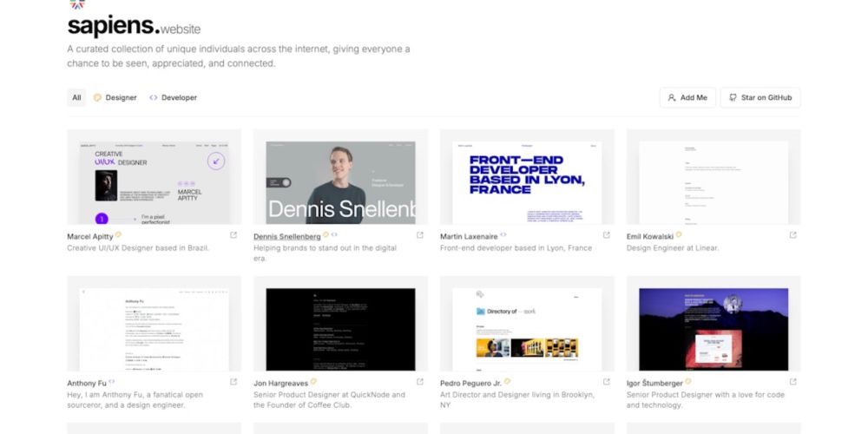Screen dimensions: 868x434
Task: Open Anthony Fu website thumbnail
Action: click(154, 324)
